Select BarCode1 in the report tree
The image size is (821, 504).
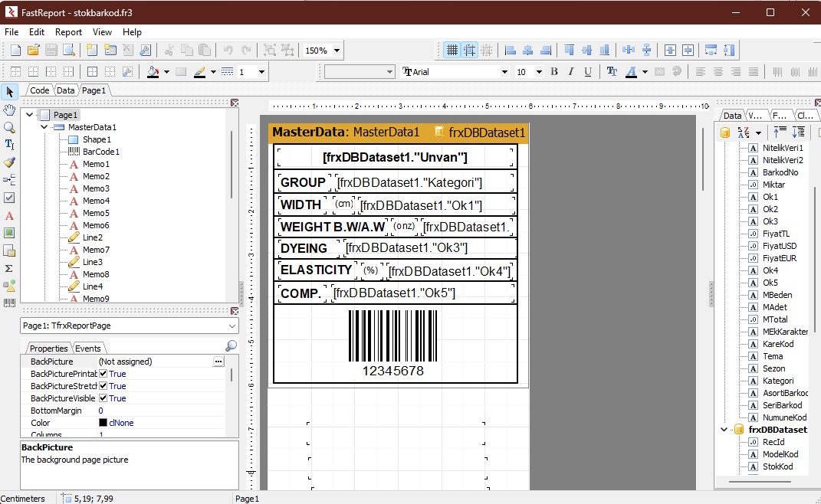[101, 152]
